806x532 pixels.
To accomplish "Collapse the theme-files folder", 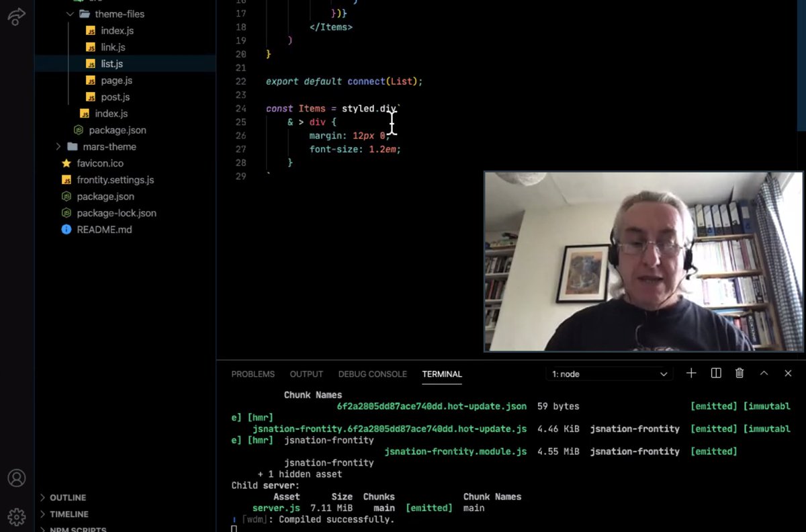I will (70, 13).
